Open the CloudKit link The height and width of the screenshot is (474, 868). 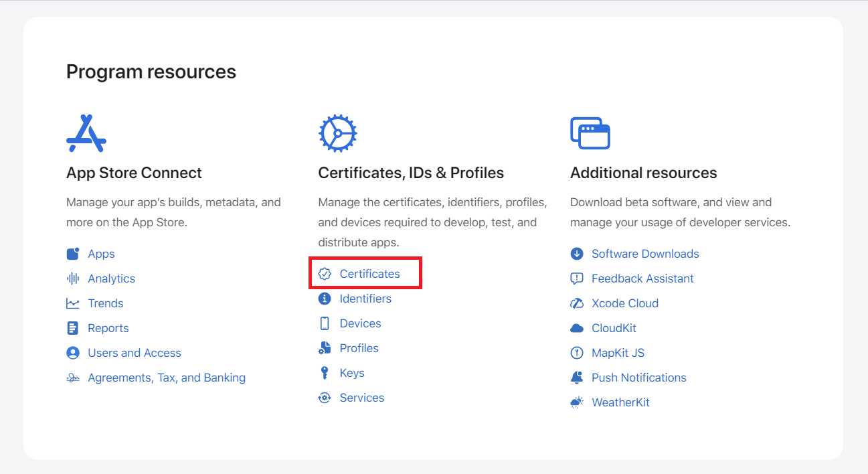pyautogui.click(x=614, y=328)
